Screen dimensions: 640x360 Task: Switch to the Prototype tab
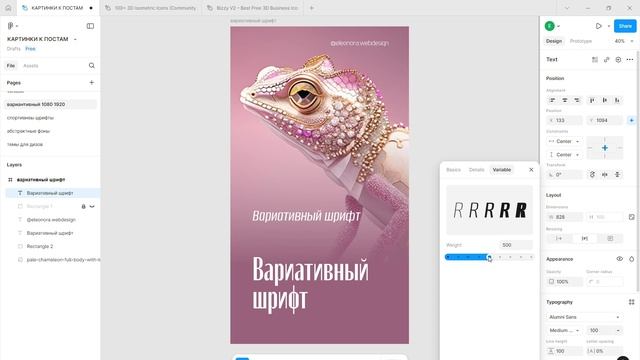(580, 41)
